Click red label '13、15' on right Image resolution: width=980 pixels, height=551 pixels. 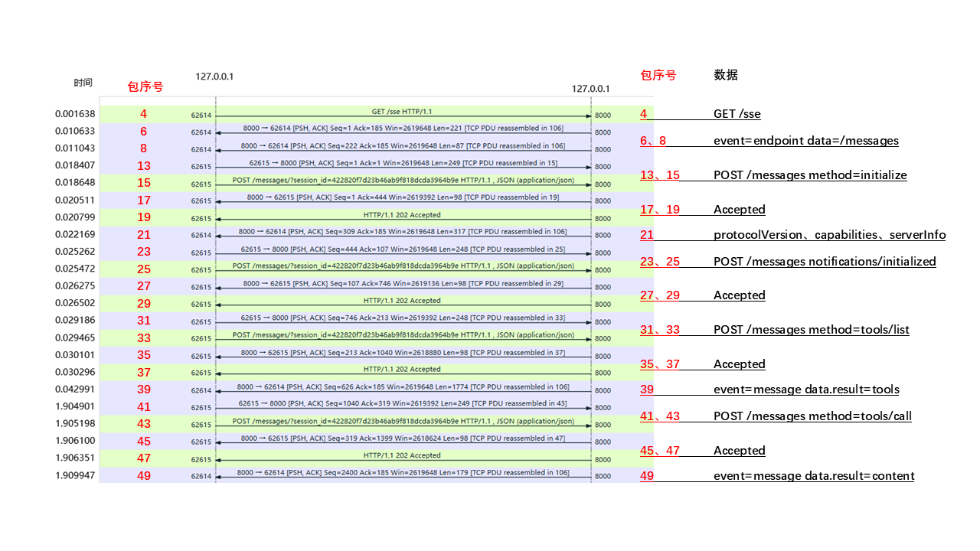point(660,175)
